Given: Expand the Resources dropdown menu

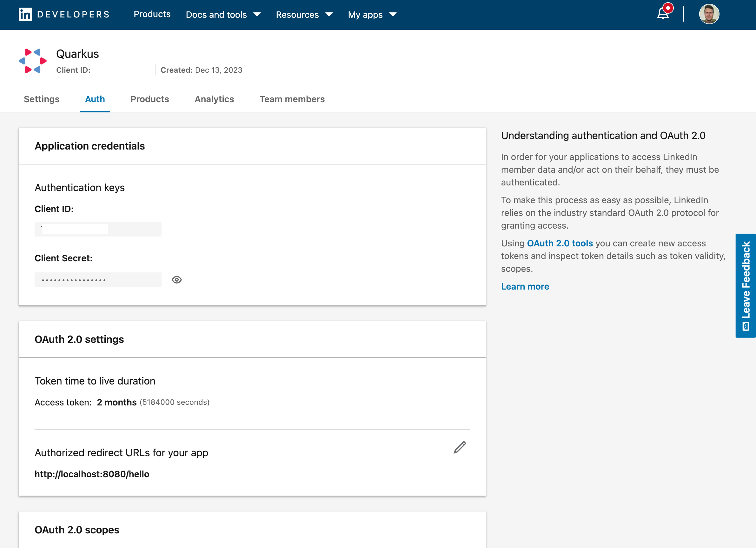Looking at the screenshot, I should pyautogui.click(x=304, y=15).
